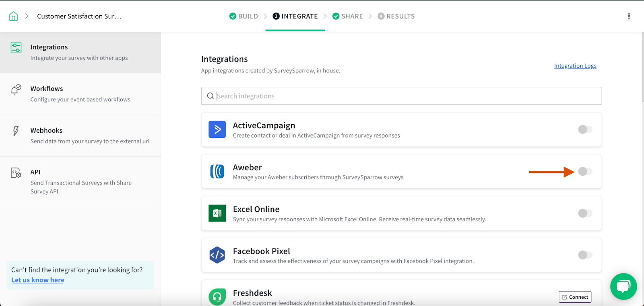Click the ActiveCampaign logo icon

217,129
